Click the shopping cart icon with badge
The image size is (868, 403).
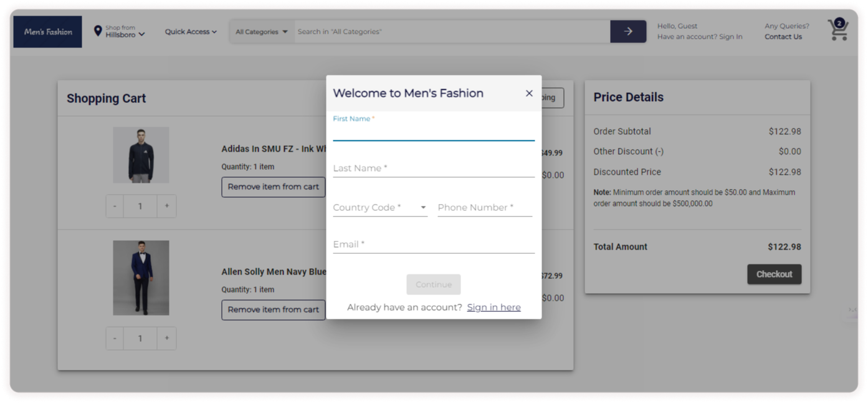pyautogui.click(x=837, y=31)
